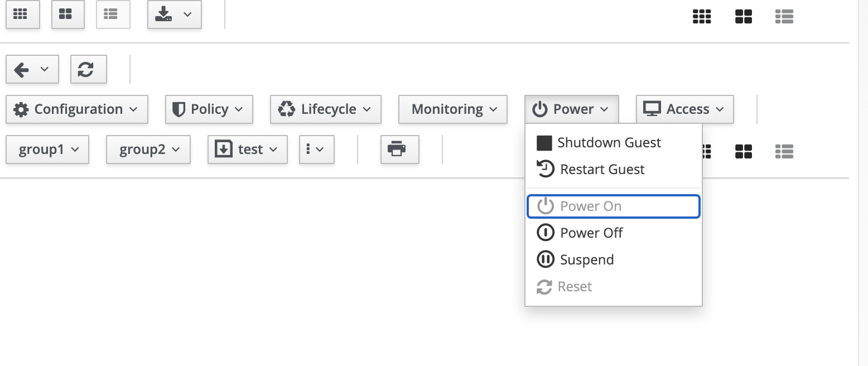Open the back arrow history dropdown

click(x=32, y=69)
